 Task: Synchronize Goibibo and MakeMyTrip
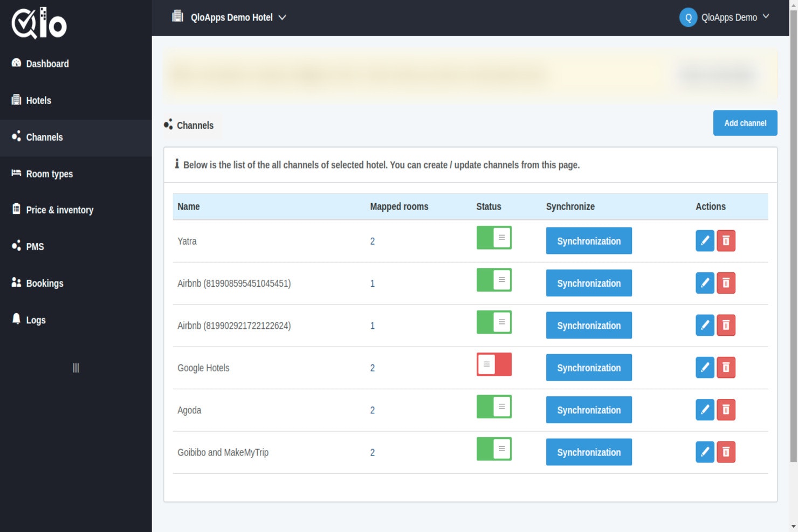pyautogui.click(x=589, y=452)
